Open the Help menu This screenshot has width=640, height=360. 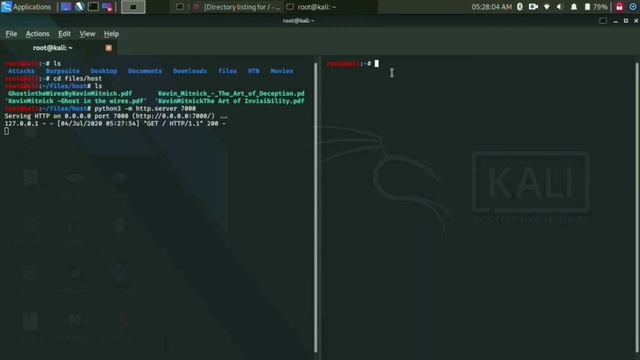pos(111,34)
